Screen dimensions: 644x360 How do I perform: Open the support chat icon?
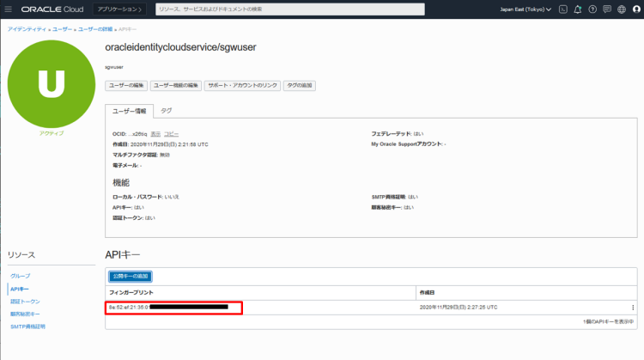[x=606, y=9]
